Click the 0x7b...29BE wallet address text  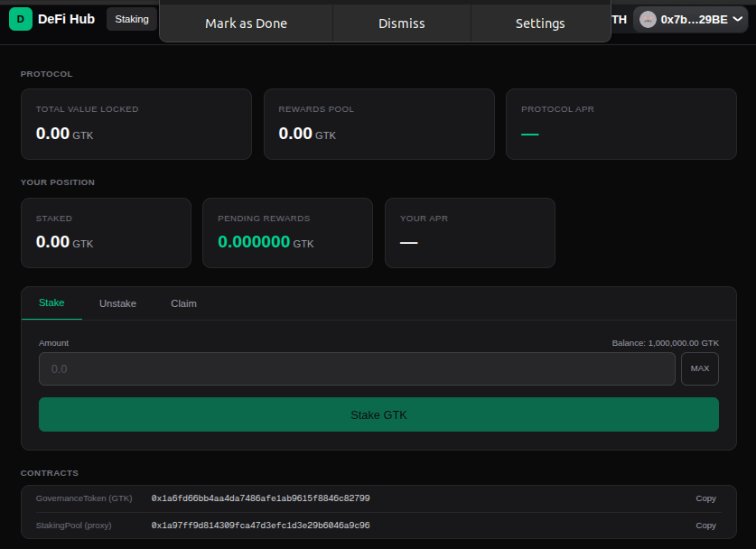pos(694,19)
